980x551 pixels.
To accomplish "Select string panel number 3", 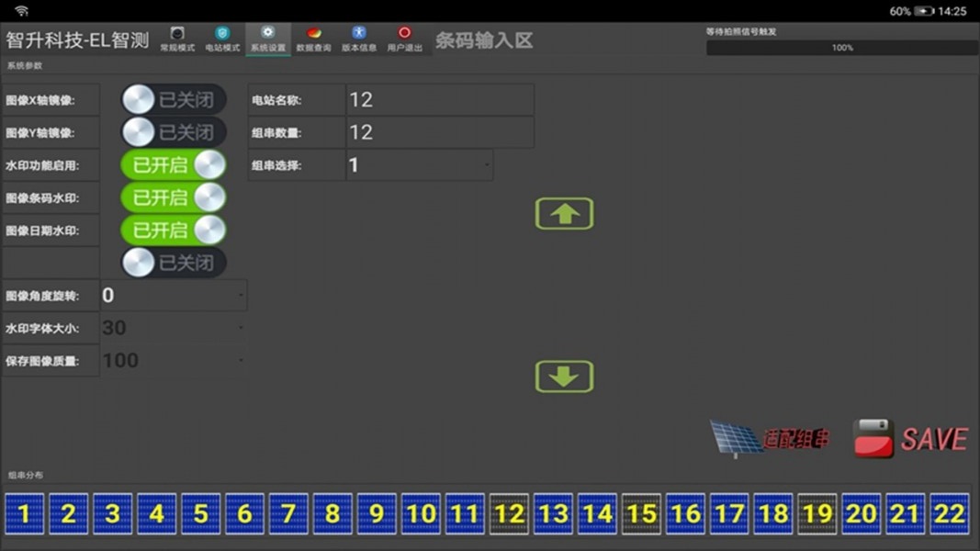I will point(112,513).
